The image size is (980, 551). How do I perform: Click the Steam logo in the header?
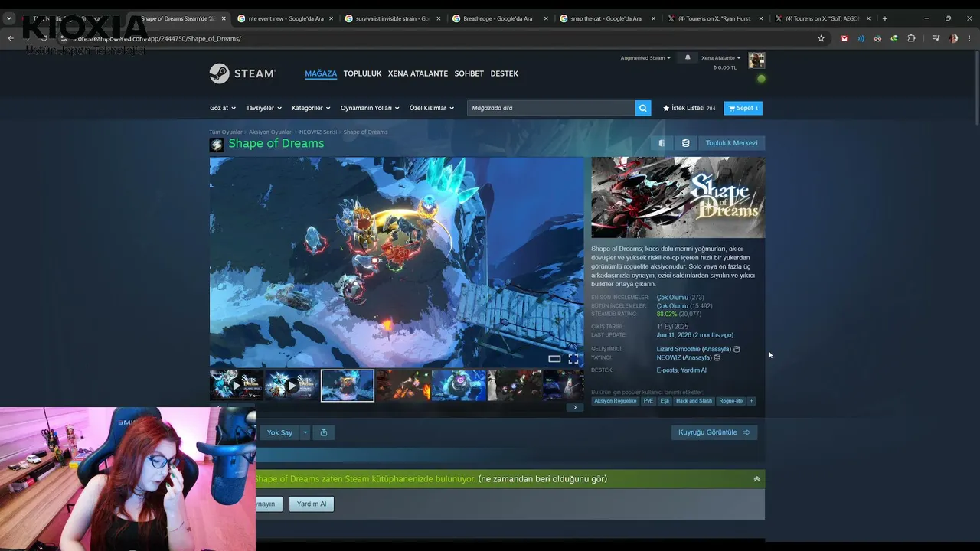[242, 73]
